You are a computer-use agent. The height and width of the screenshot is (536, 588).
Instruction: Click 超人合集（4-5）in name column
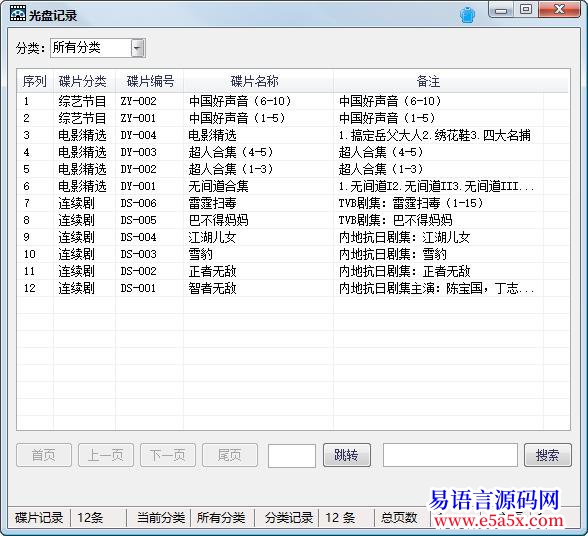(231, 152)
